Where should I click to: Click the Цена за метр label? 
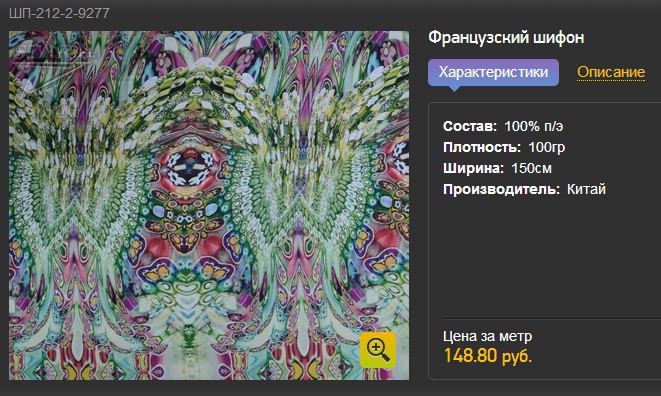[487, 336]
